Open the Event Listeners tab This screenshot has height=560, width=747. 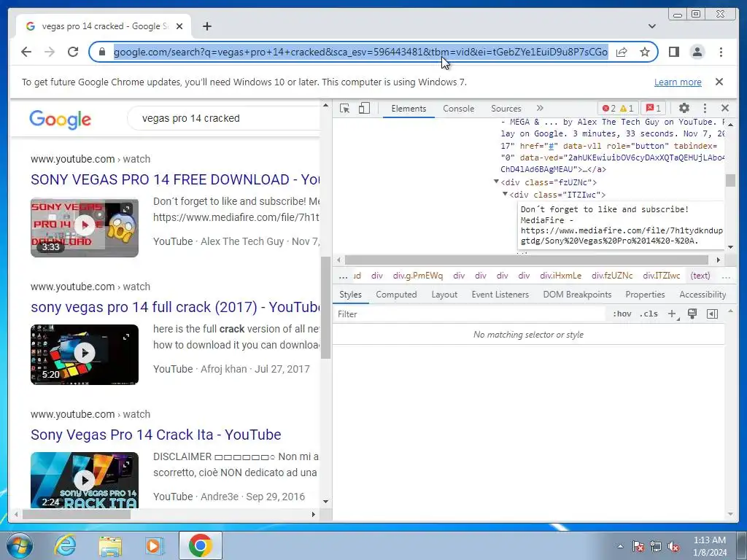point(500,295)
